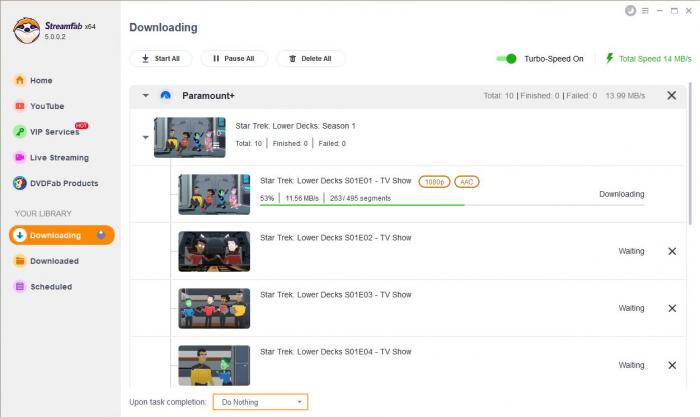The width and height of the screenshot is (700, 417).
Task: Collapse the Paramount+ group
Action: coord(145,96)
